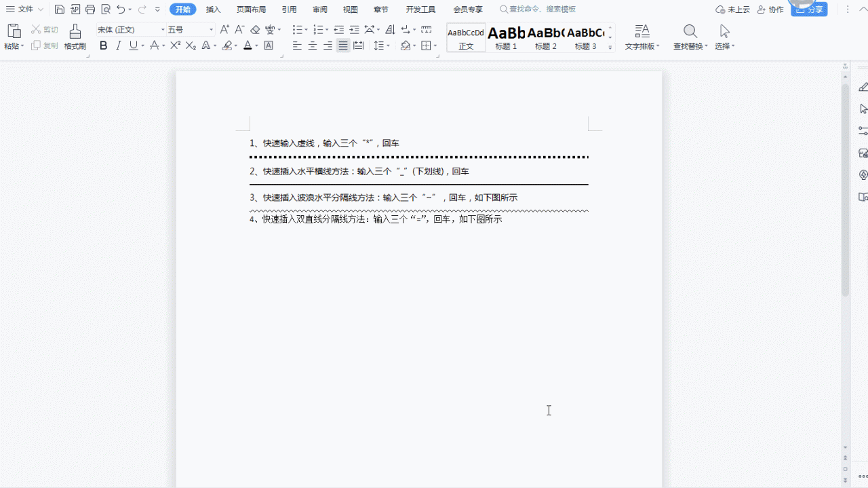Click the Undo arrow icon
The height and width of the screenshot is (488, 868).
(121, 10)
